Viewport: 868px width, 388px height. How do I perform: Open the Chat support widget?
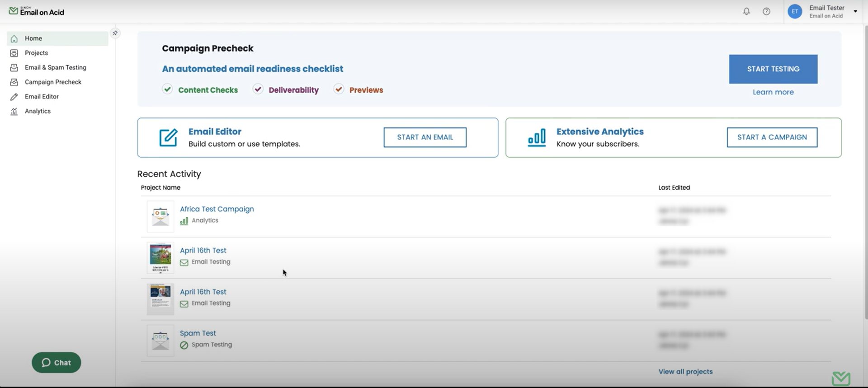(x=57, y=362)
